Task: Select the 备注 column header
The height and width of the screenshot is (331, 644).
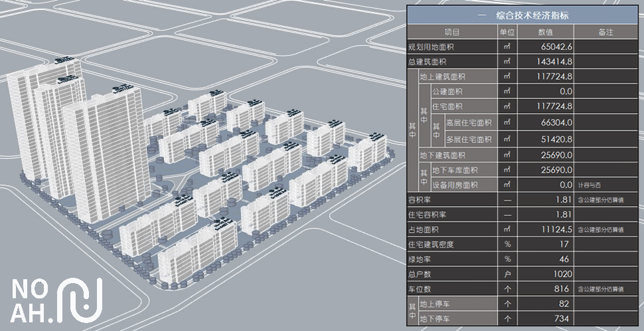Action: coord(605,32)
